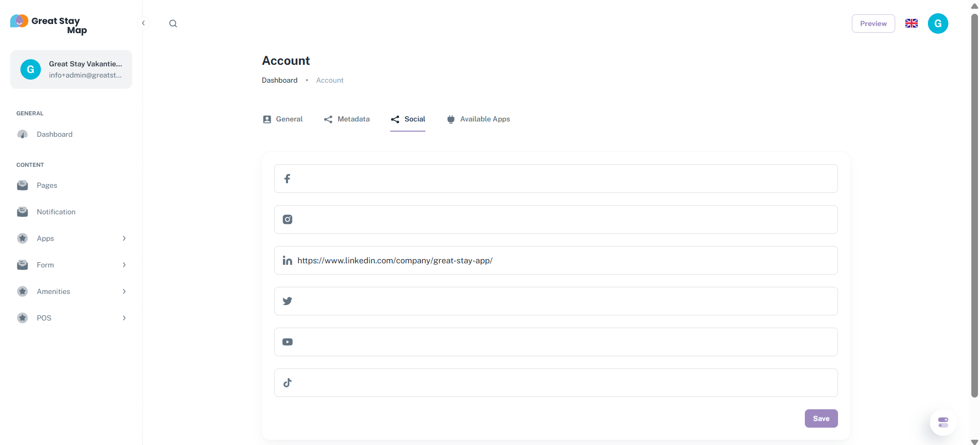Viewport: 980px width, 445px height.
Task: Click the GENERAL section label
Action: point(30,113)
